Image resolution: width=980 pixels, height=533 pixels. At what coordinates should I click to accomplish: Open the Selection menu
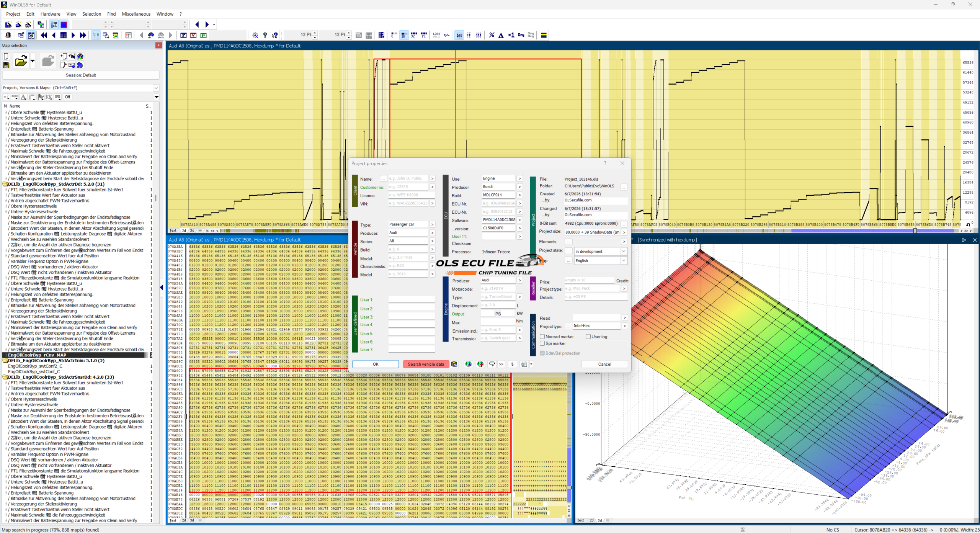tap(91, 14)
